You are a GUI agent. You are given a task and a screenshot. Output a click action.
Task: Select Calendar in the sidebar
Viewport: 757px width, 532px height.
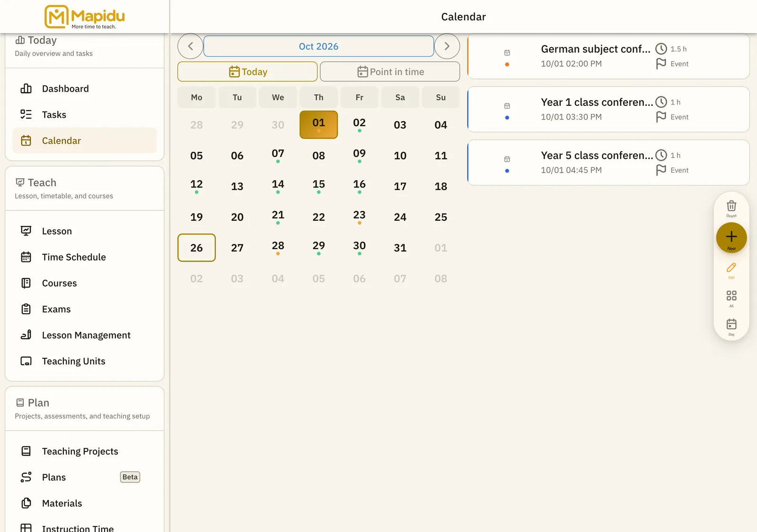(85, 141)
